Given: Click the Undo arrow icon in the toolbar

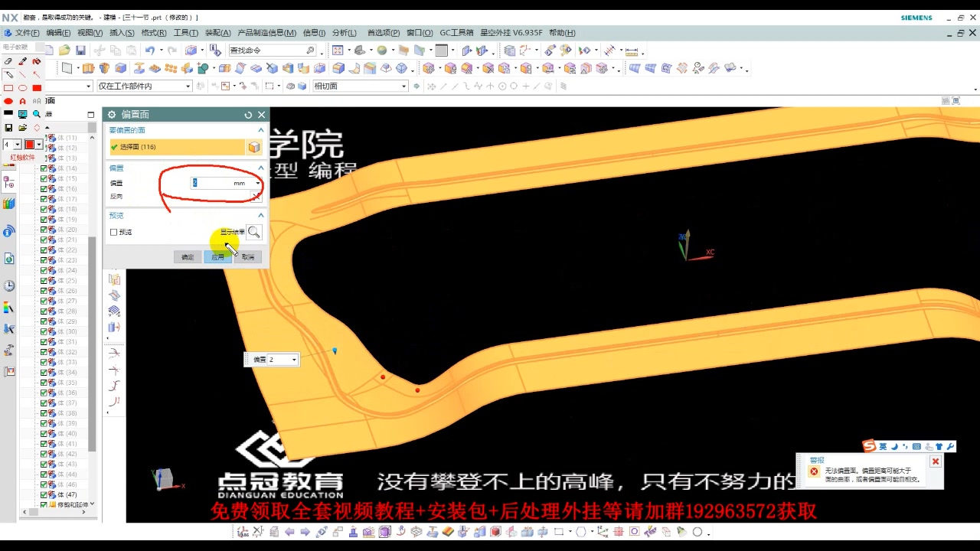Looking at the screenshot, I should point(150,49).
